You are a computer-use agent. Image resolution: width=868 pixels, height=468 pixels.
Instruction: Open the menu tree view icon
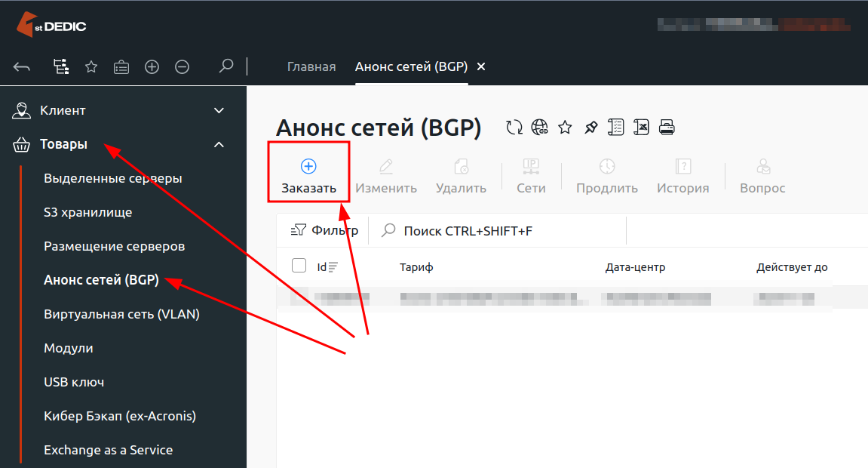pos(61,67)
